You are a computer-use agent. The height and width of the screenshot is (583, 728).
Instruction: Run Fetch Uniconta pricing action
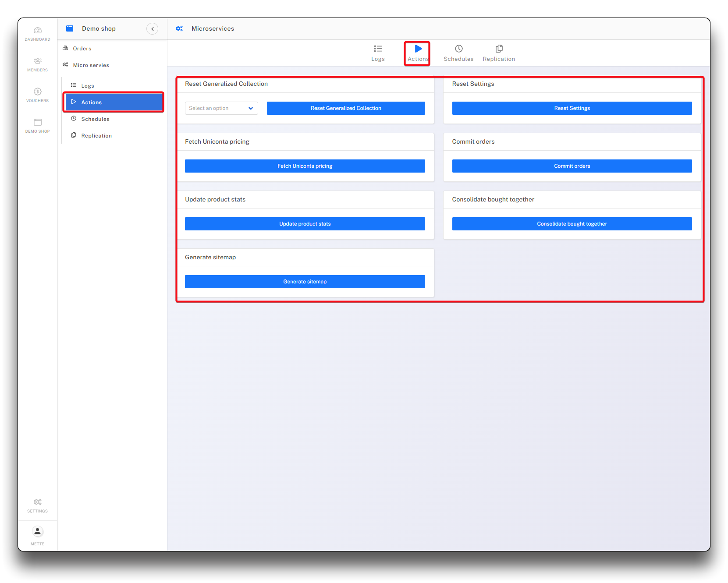click(x=305, y=166)
